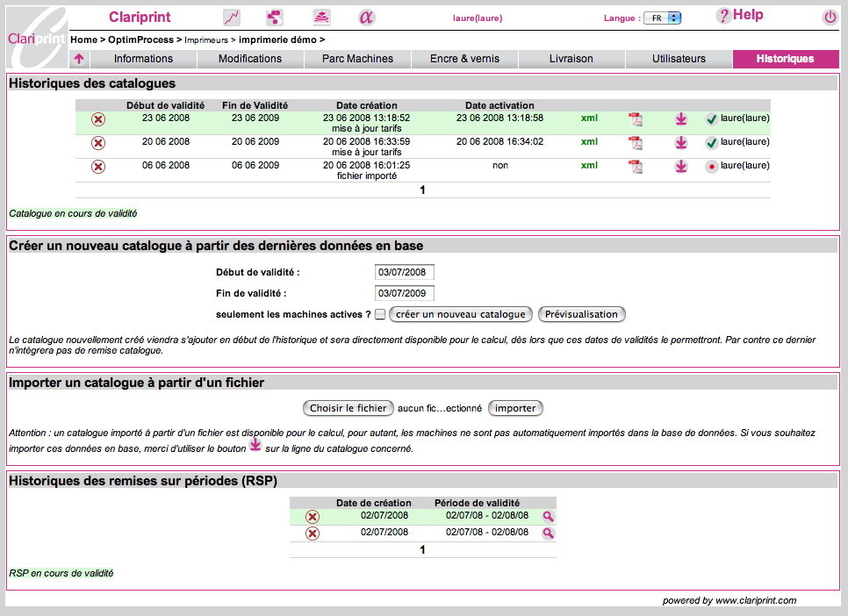The width and height of the screenshot is (848, 616).
Task: Click 'créer un nouveau catalogue' button
Action: click(460, 314)
